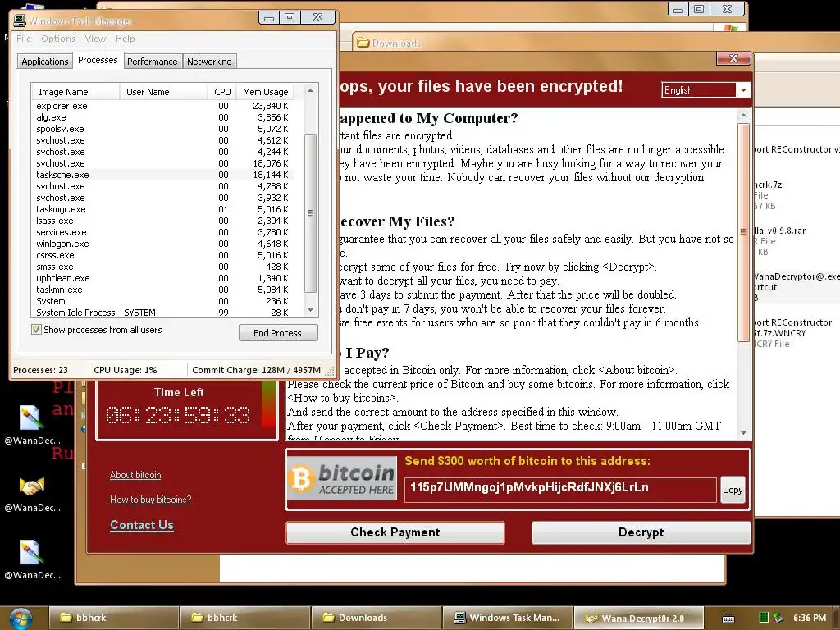Select the alg.exe process row
Viewport: 840px width, 630px height.
click(x=162, y=117)
